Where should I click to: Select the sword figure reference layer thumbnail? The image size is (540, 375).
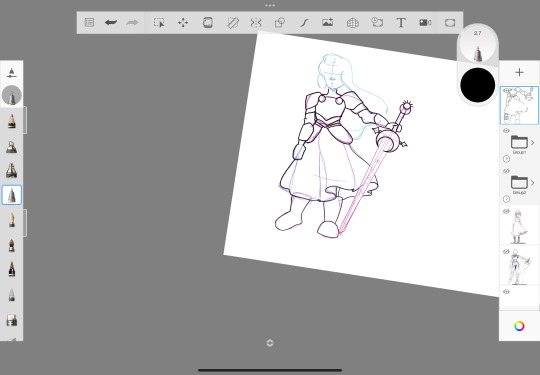click(x=519, y=266)
